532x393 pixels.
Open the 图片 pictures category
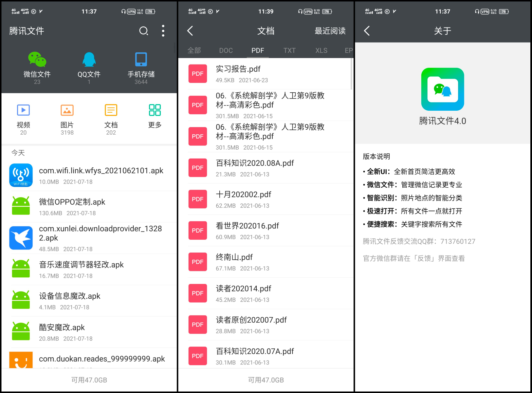[x=67, y=110]
